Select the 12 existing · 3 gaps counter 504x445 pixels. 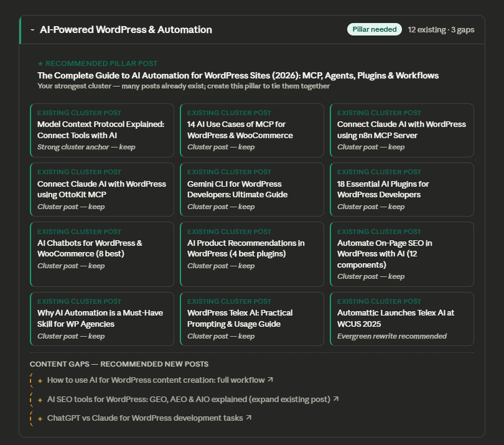coord(441,29)
